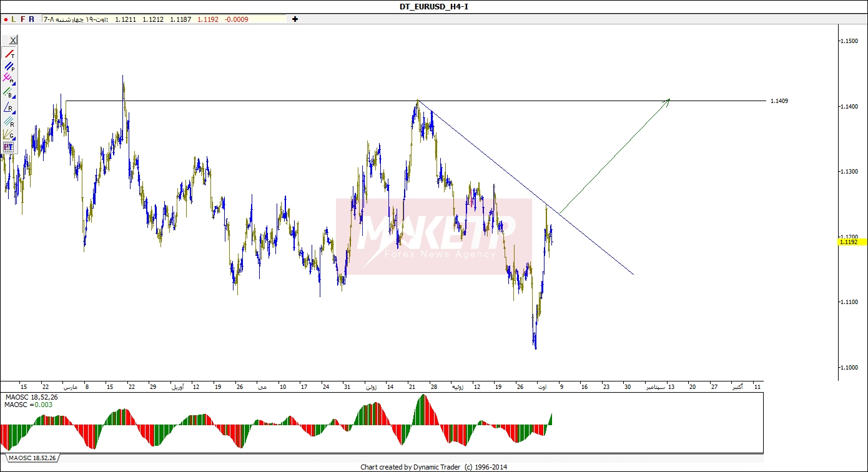The height and width of the screenshot is (472, 868).
Task: Click the F button in the top bar
Action: click(23, 19)
